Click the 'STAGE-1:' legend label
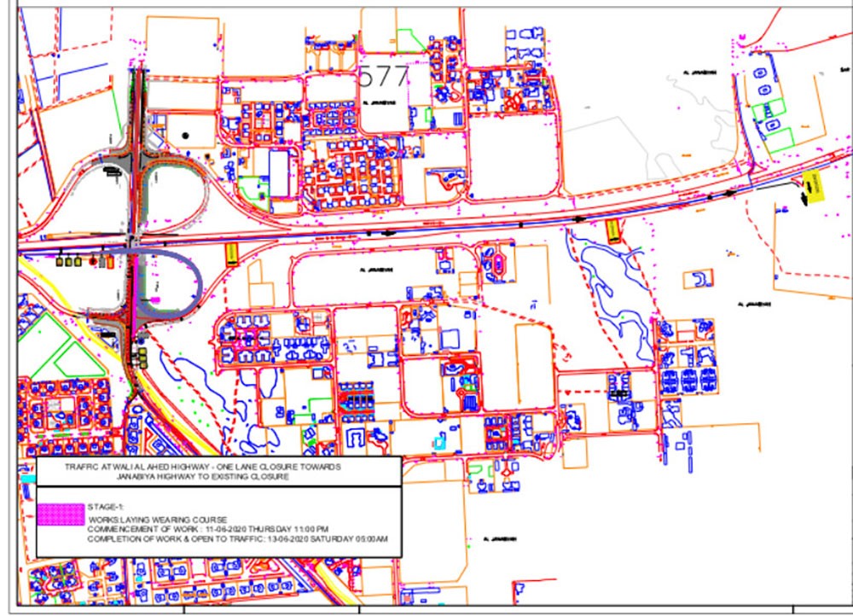This screenshot has height=616, width=853. (x=106, y=507)
